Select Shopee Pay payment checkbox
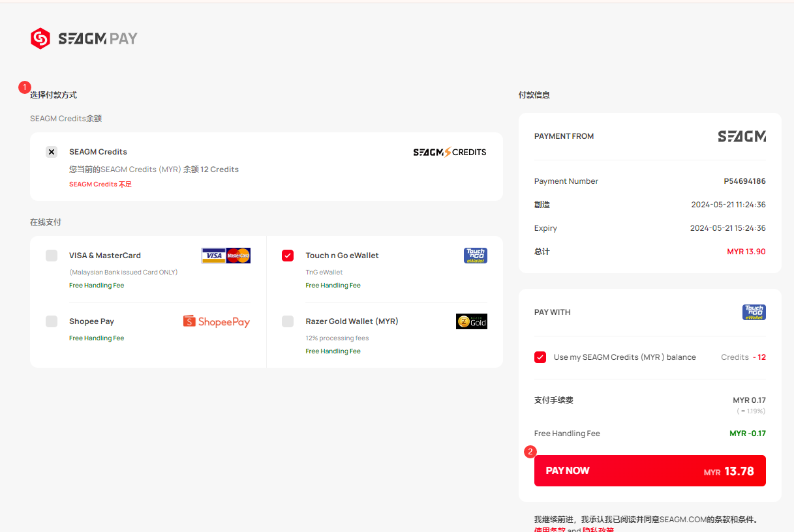Screen dimensions: 794x532 coord(52,321)
